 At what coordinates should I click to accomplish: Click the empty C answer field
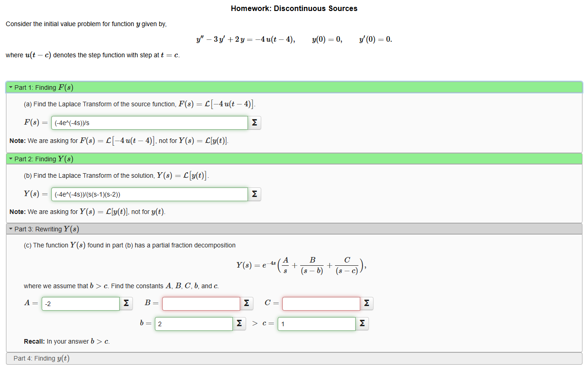[321, 303]
